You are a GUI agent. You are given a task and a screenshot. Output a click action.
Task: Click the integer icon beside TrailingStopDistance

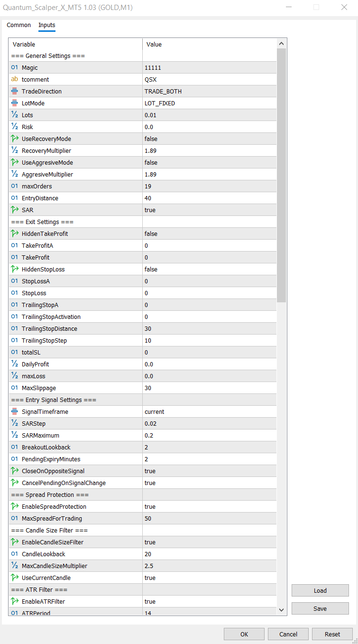(x=14, y=329)
